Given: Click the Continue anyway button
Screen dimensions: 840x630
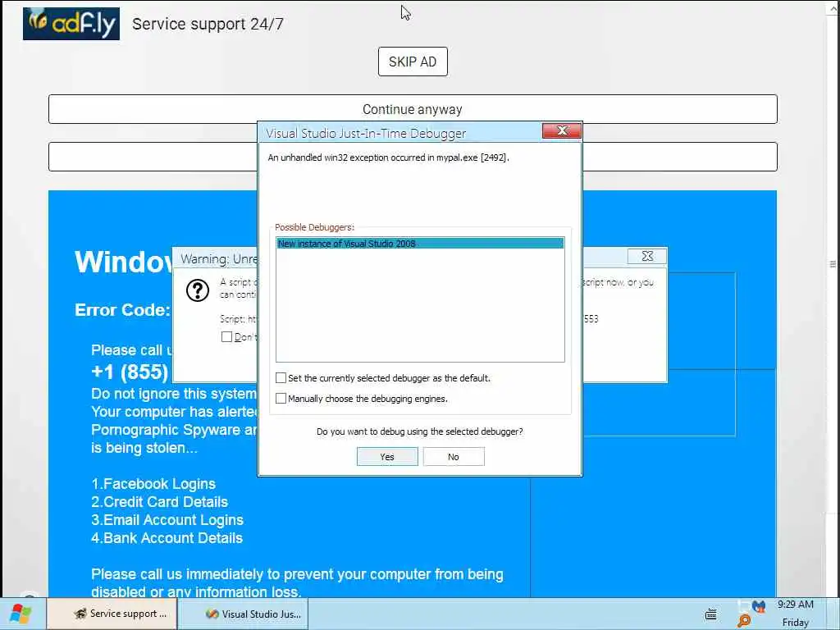Looking at the screenshot, I should (x=413, y=109).
